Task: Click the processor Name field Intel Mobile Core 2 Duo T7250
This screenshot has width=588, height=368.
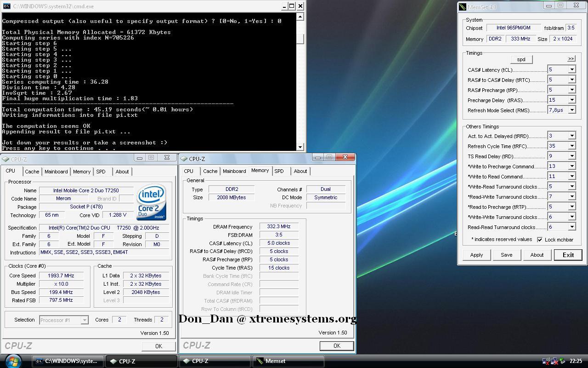Action: [x=86, y=190]
